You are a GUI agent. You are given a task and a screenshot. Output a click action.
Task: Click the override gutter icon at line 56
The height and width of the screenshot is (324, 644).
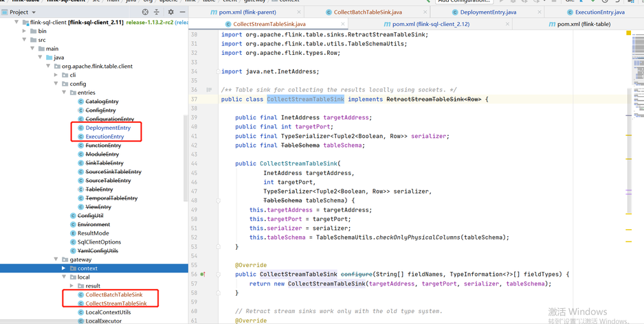click(203, 275)
